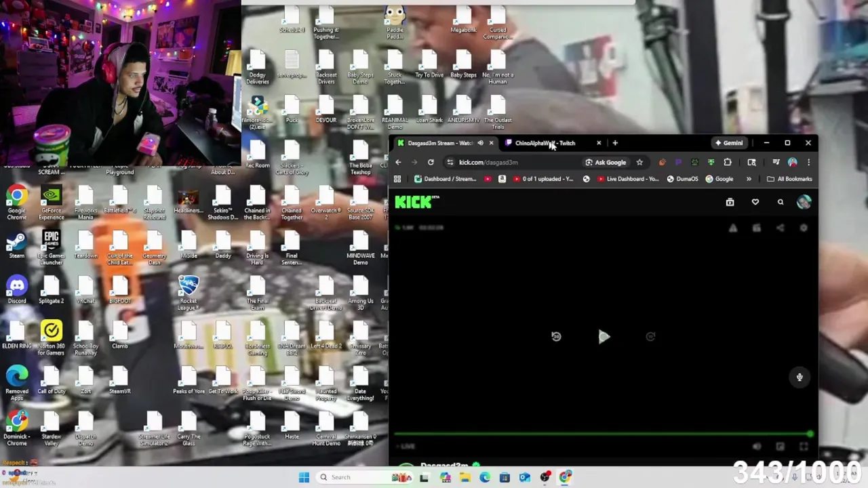Open the '0 of 1 uploaded' bookmark
This screenshot has width=868, height=488.
[544, 179]
